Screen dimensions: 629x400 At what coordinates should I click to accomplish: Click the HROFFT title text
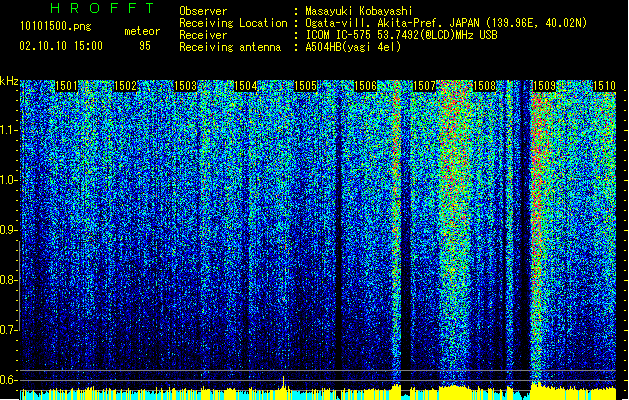[x=103, y=8]
